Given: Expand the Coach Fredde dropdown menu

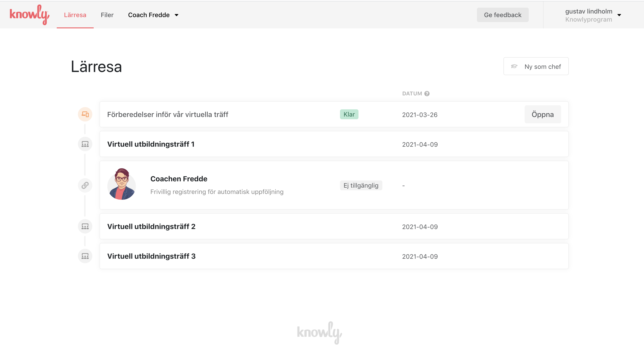Looking at the screenshot, I should 153,15.
